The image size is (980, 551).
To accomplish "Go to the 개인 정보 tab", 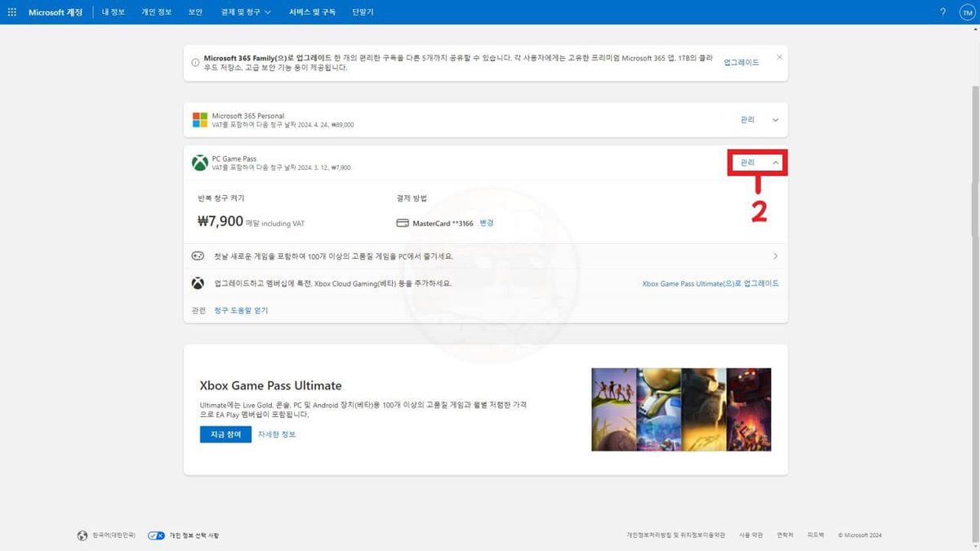I will 157,12.
